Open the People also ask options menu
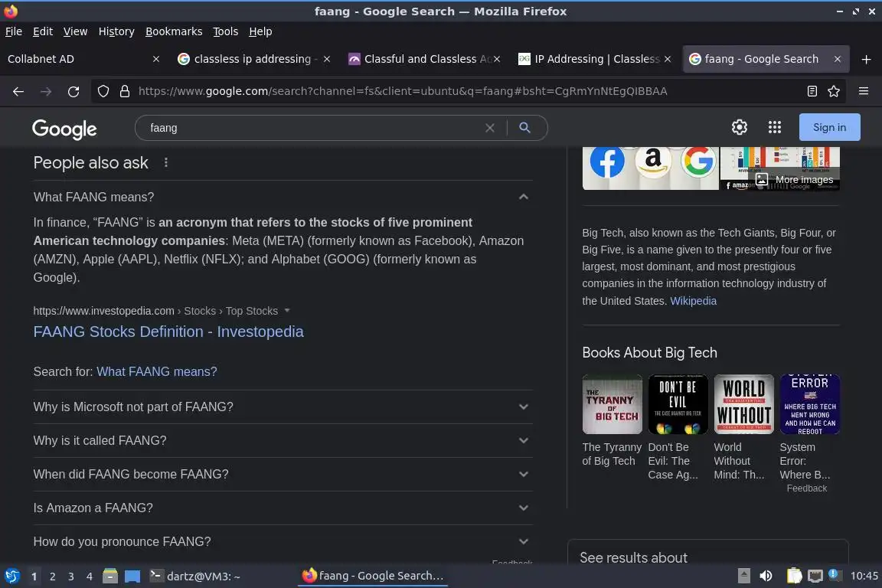 click(x=165, y=162)
